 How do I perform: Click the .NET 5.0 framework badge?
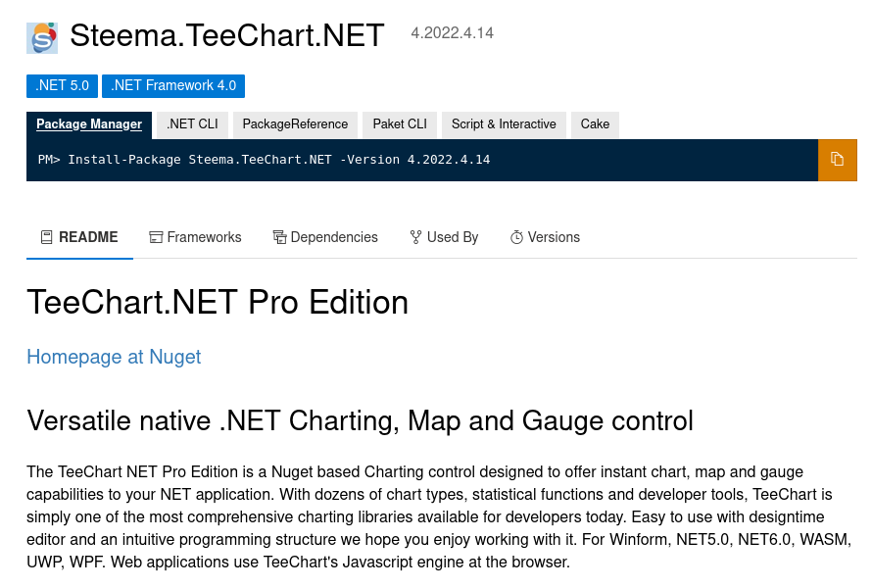(x=63, y=86)
